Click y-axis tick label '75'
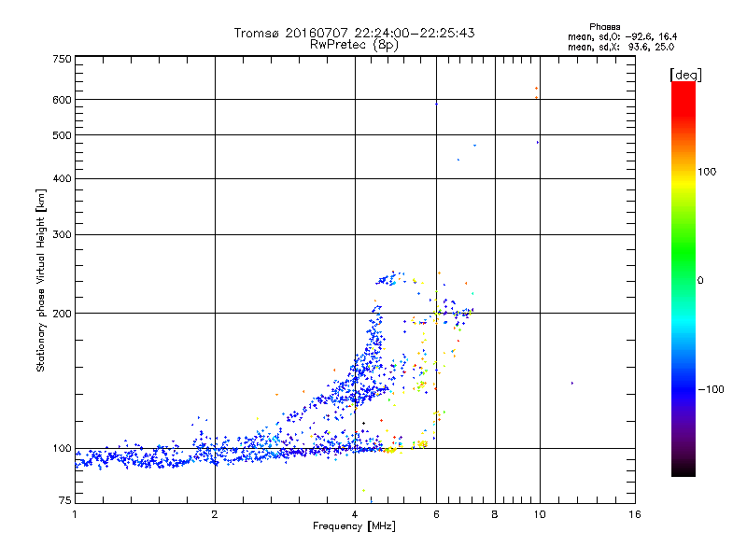 tap(65, 500)
